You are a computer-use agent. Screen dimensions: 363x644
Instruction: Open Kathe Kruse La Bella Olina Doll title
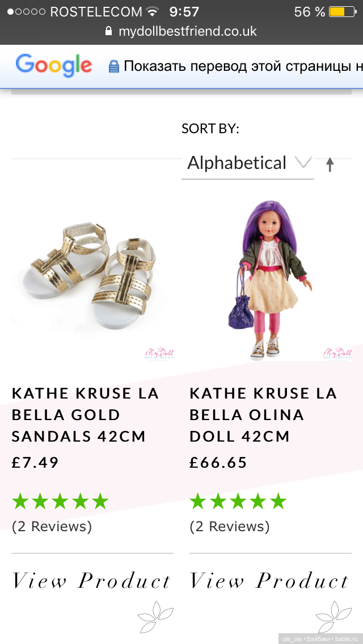(263, 414)
